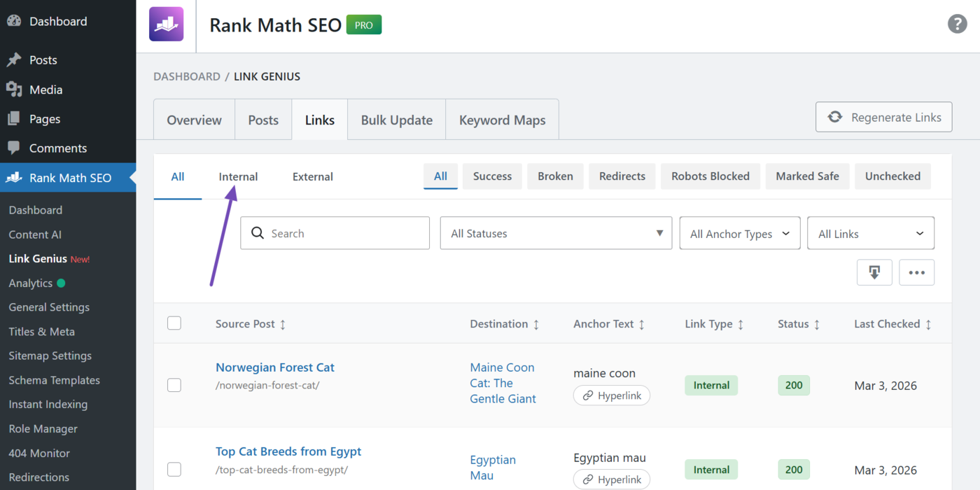Select the Internal links sub-tab

pos(238,176)
